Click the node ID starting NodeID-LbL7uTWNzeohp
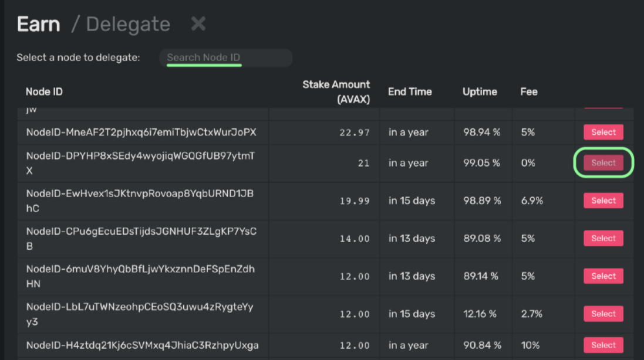Viewport: 644px width, 360px height. (x=140, y=314)
